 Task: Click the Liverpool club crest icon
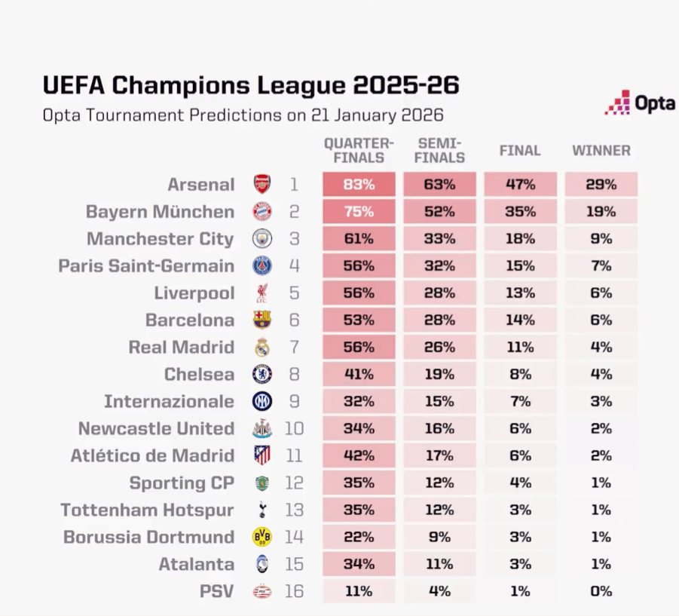click(x=262, y=293)
